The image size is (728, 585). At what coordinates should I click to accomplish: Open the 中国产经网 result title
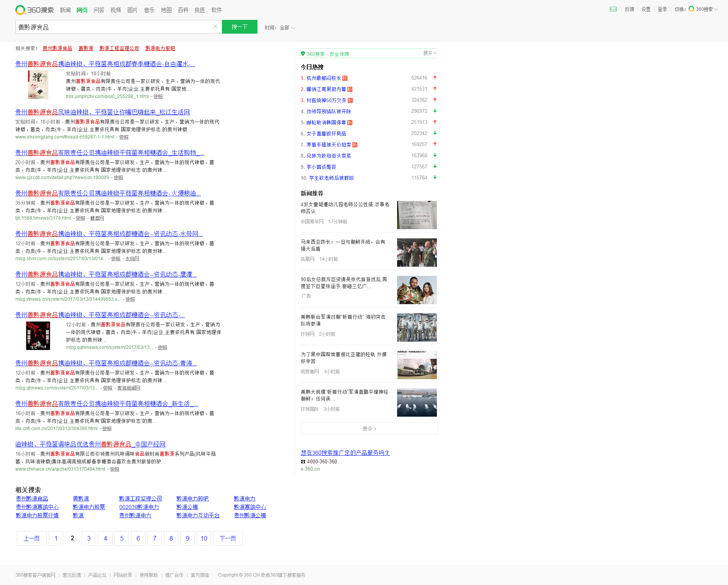[90, 444]
